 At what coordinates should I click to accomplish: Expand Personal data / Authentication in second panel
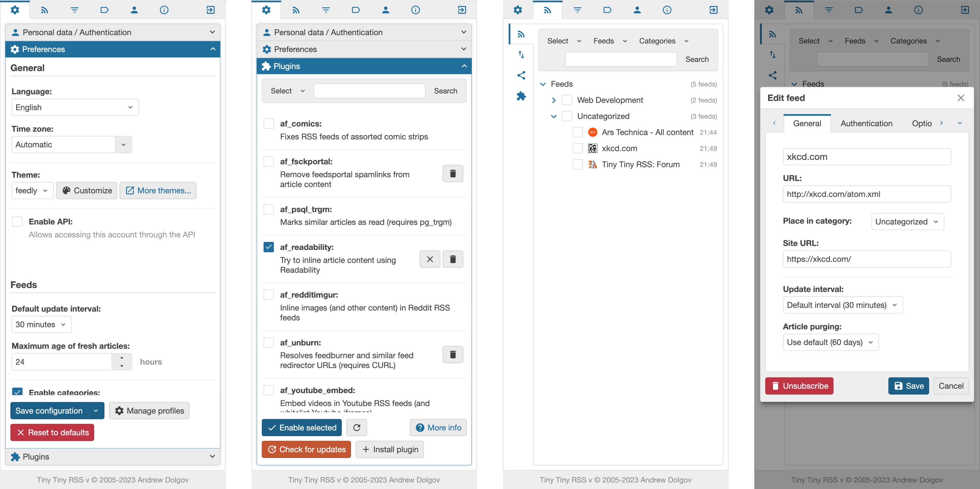point(364,32)
